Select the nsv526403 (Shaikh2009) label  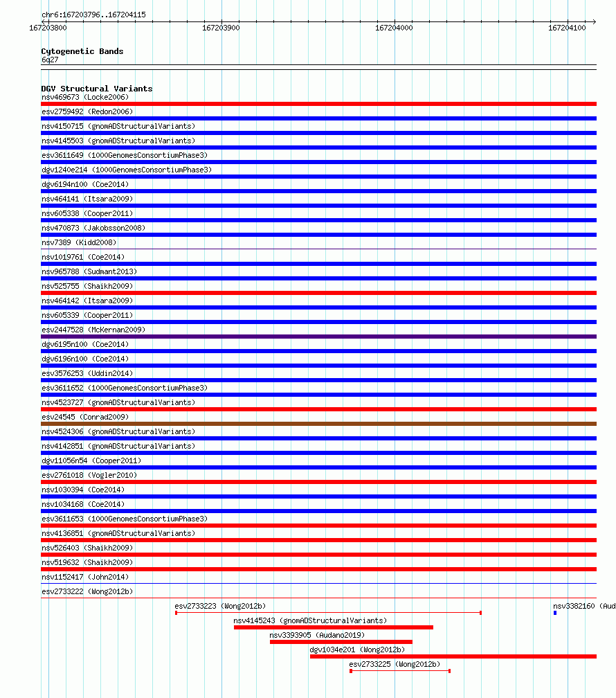point(87,548)
